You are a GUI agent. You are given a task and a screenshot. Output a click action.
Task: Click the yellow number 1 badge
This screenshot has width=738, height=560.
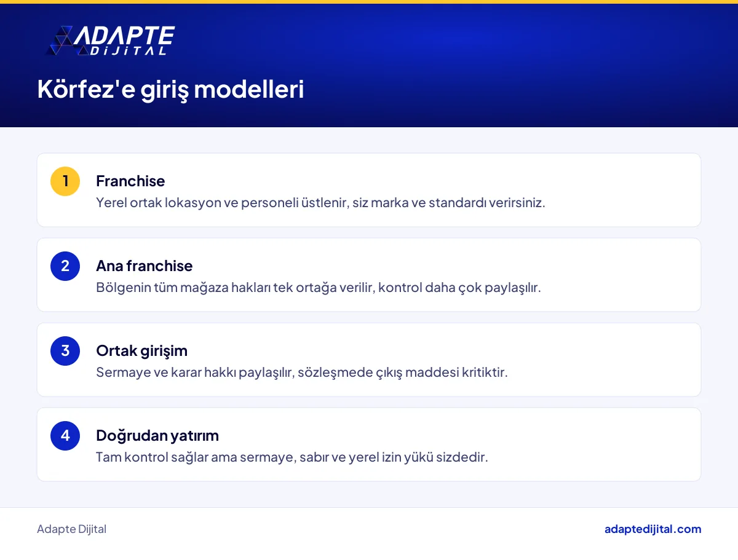tap(65, 181)
